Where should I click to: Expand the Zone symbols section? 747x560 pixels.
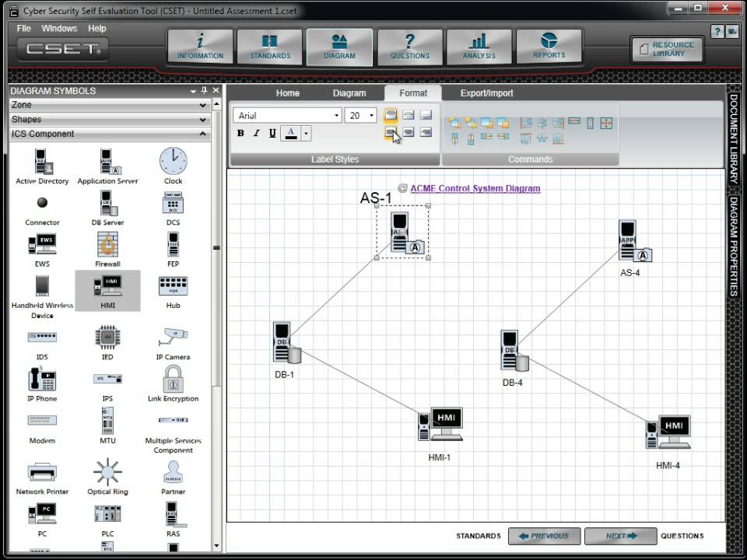point(110,105)
